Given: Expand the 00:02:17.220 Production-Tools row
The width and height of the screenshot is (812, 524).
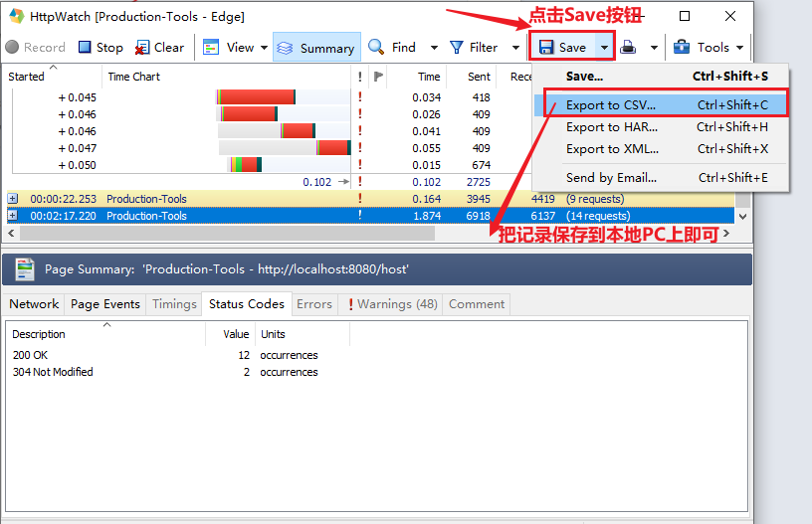Looking at the screenshot, I should 12,216.
